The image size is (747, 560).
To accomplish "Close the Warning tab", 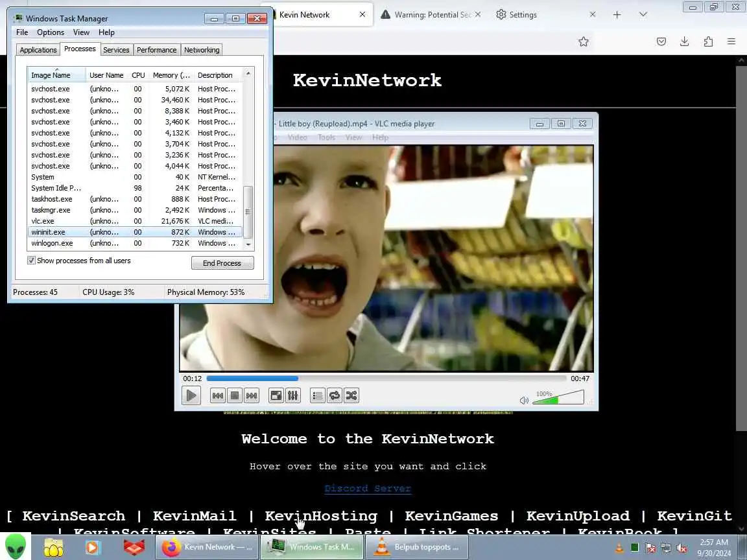I will tap(478, 15).
